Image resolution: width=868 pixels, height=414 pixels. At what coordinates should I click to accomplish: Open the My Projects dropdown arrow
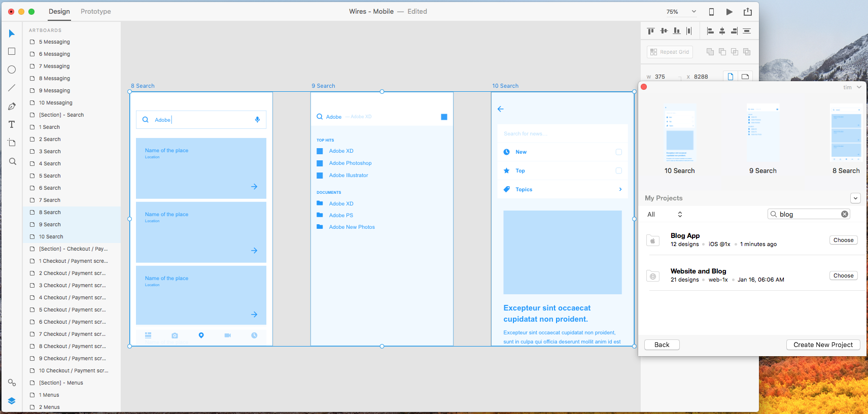coord(855,198)
